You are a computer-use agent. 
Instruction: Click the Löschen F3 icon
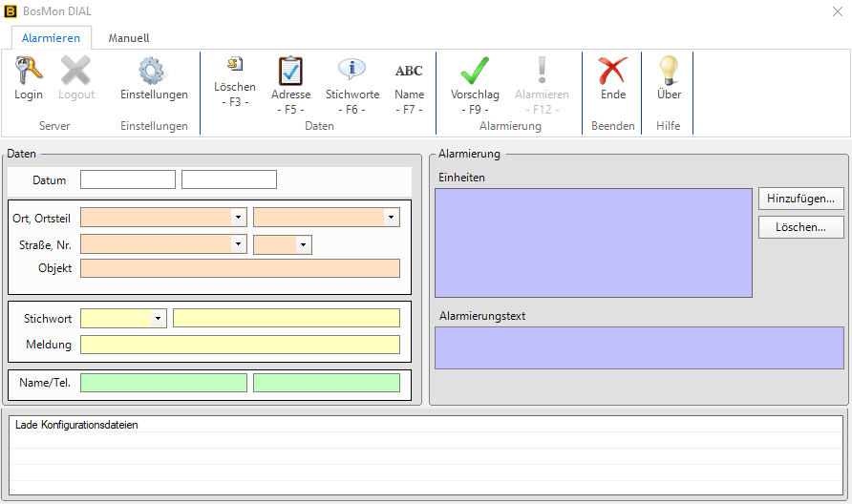234,65
